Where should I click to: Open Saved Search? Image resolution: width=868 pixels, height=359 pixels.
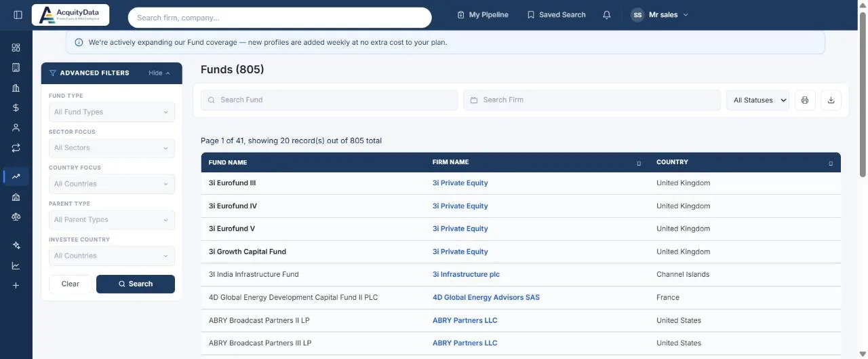(556, 15)
